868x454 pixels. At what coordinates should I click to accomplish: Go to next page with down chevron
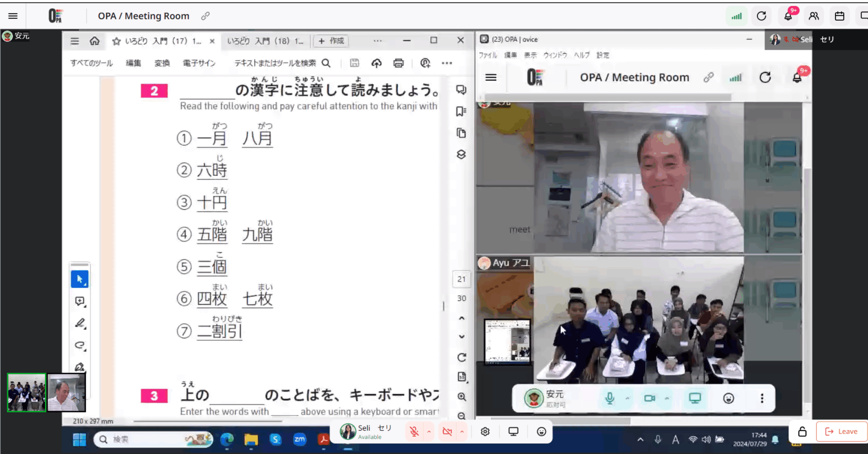[x=461, y=336]
